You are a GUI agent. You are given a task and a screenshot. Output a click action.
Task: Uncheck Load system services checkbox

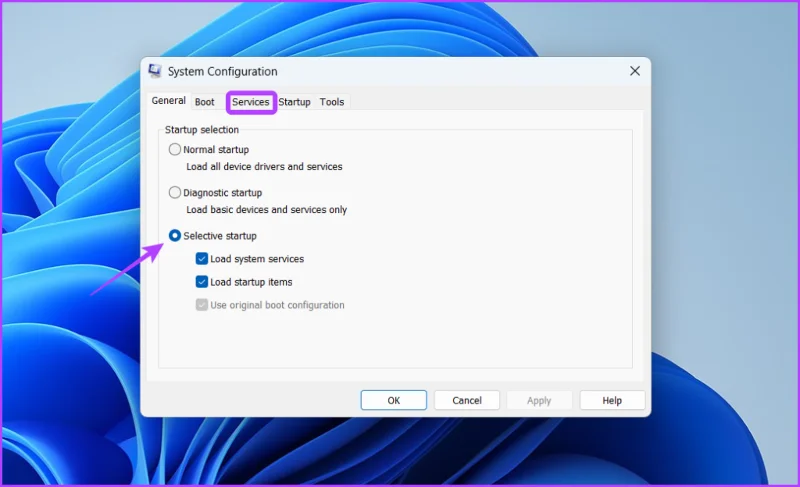pyautogui.click(x=202, y=259)
